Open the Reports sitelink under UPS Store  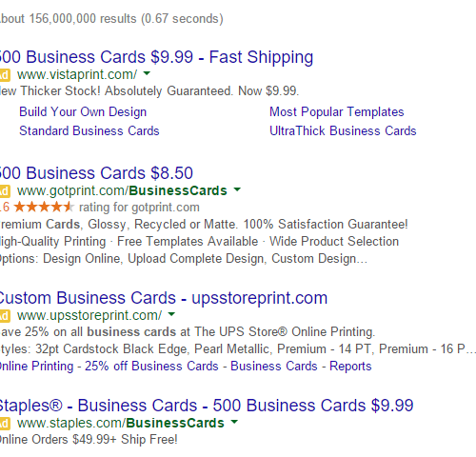point(350,366)
